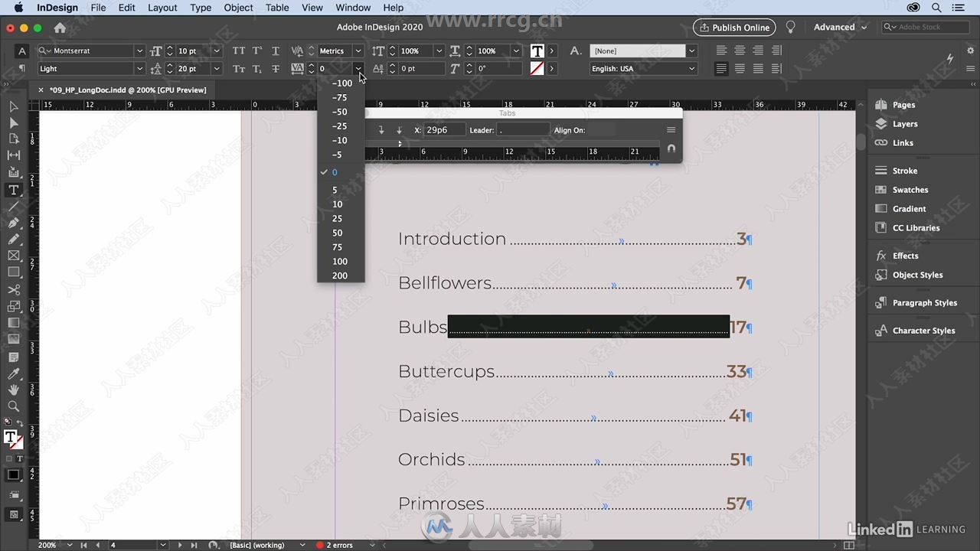Toggle Strikethrough formatting
Screen dimensions: 980x551
click(x=276, y=69)
